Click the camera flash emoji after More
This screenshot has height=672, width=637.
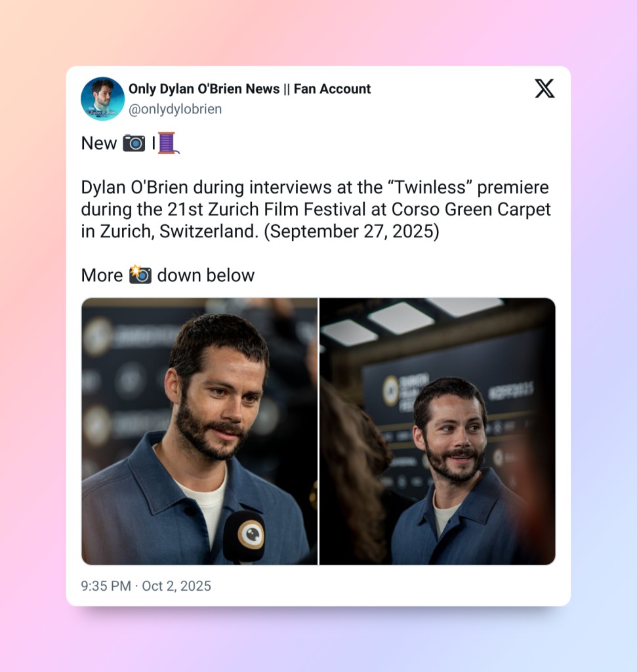click(140, 275)
